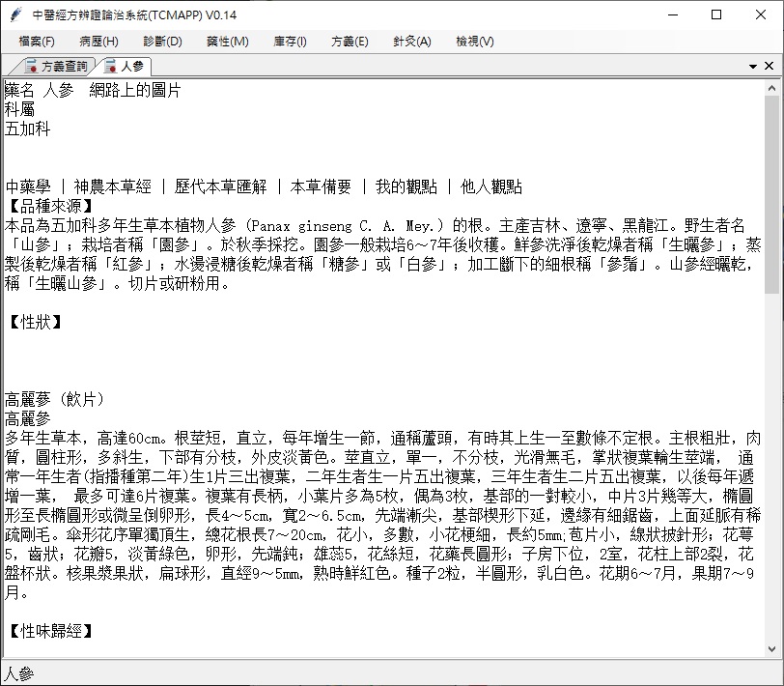View the 他人觀點 link

(x=491, y=186)
